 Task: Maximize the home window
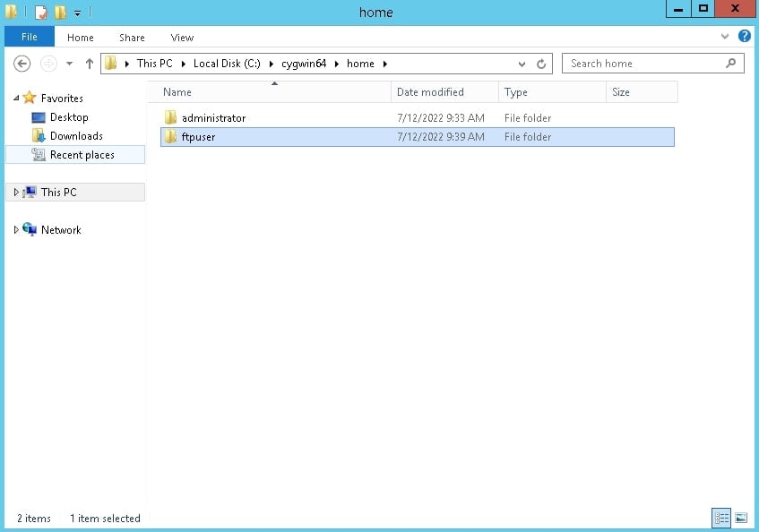(703, 9)
